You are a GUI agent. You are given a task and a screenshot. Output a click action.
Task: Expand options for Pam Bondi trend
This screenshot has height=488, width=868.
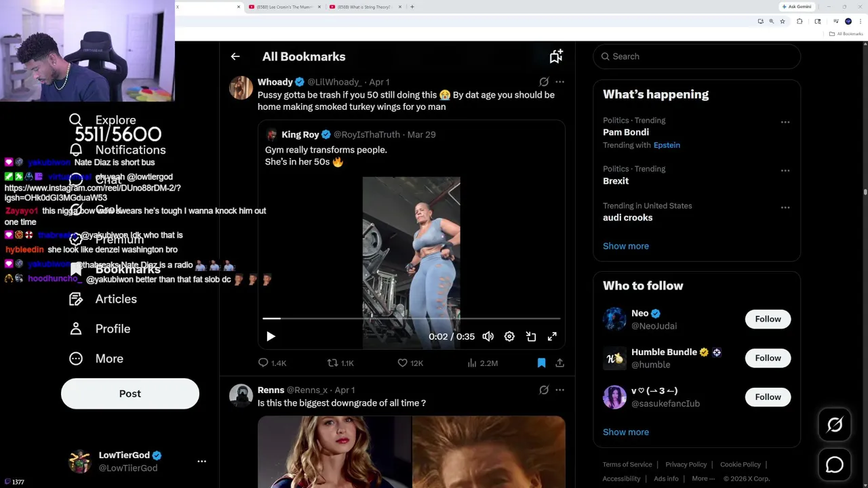tap(785, 122)
